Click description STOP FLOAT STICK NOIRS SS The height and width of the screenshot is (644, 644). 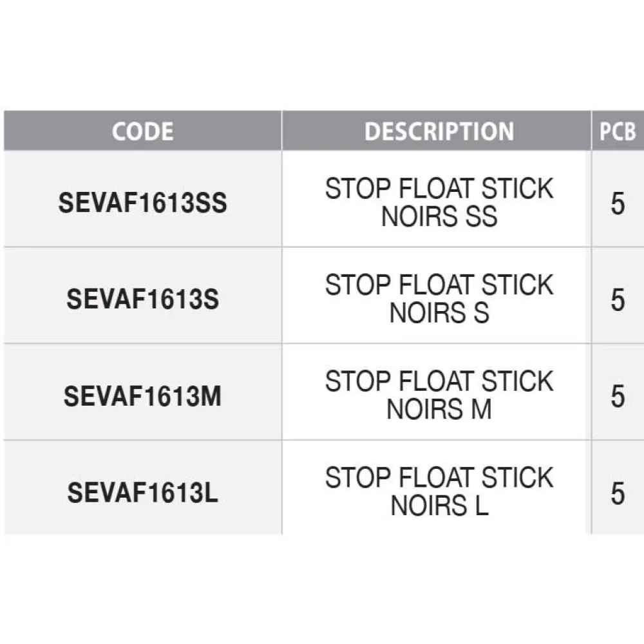point(439,203)
